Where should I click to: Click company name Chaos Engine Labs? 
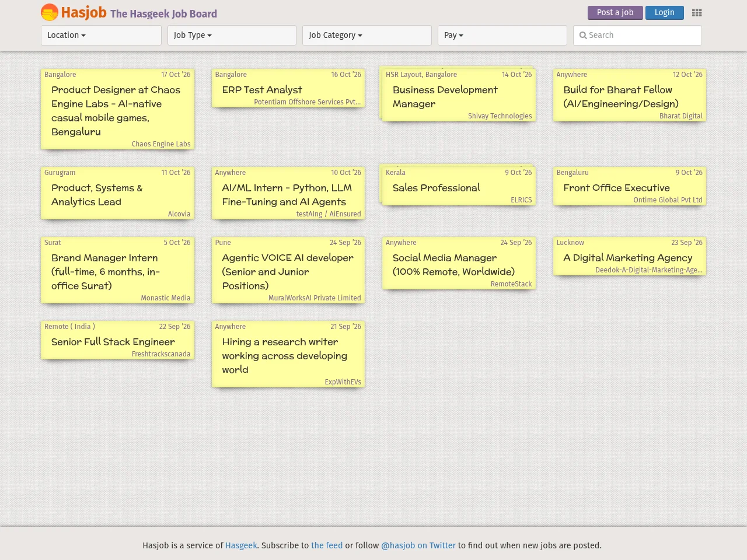161,144
